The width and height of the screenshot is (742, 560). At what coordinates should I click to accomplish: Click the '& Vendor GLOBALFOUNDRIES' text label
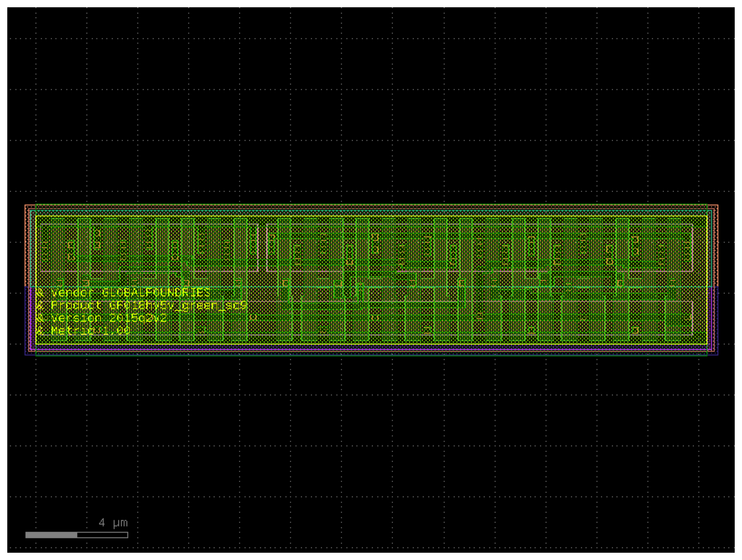123,292
